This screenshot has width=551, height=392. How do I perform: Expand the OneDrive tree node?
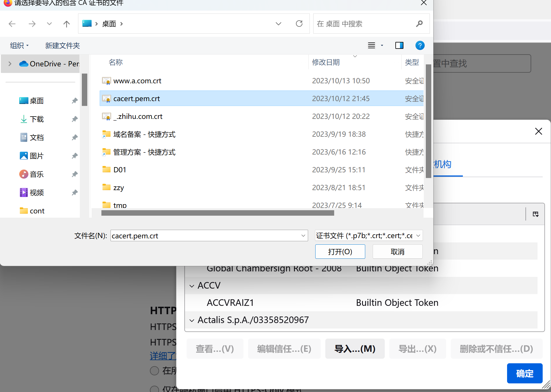click(10, 64)
